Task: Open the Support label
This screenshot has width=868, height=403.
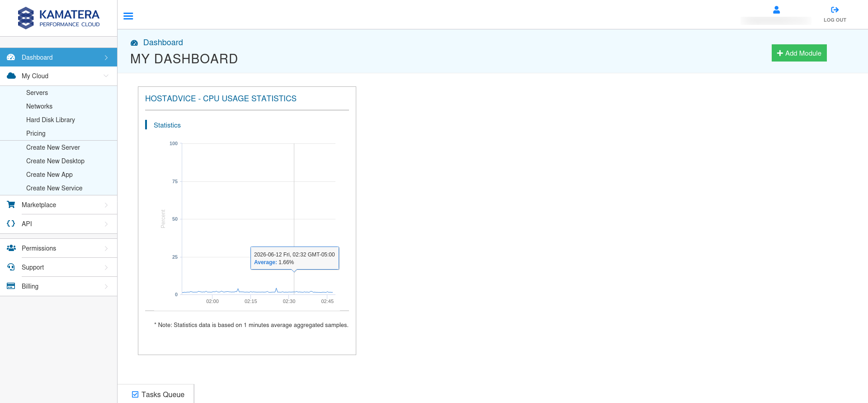Action: point(33,267)
